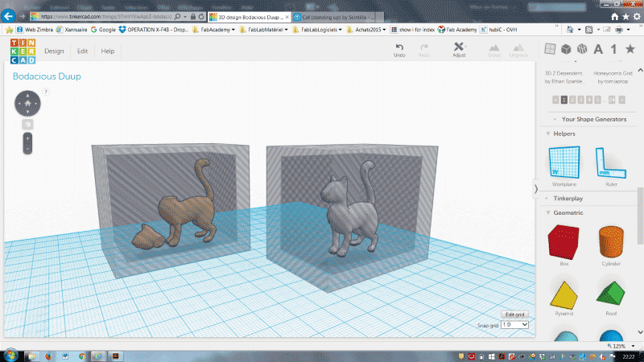
Task: Click the home view navigation button
Action: [x=27, y=104]
